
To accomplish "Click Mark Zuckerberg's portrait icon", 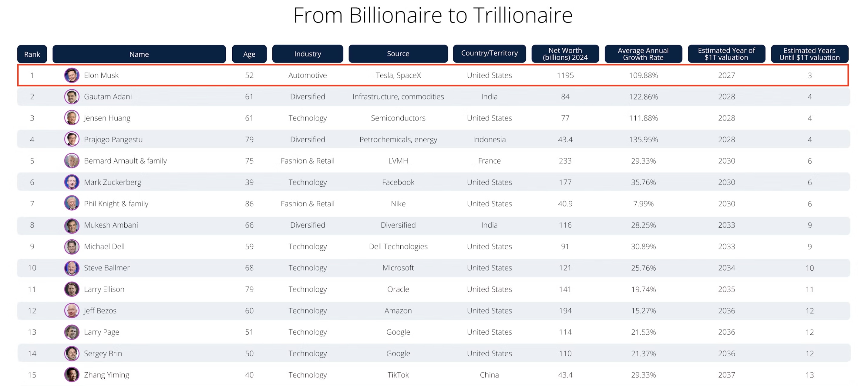I will pyautogui.click(x=72, y=182).
